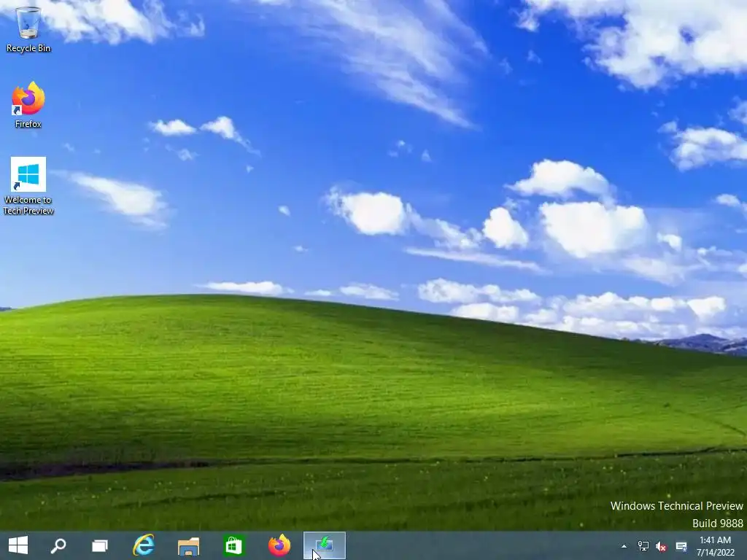Open the clock showing 1:41 AM
Viewport: 747px width, 560px height.
click(x=715, y=546)
